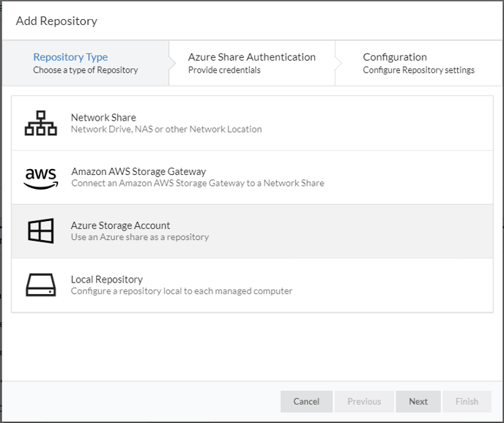Click 'Connect an Amazon AWS Storage Gateway' description

198,183
